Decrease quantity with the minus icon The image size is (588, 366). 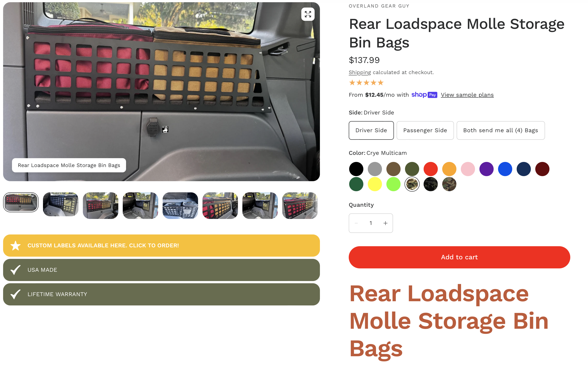point(356,223)
